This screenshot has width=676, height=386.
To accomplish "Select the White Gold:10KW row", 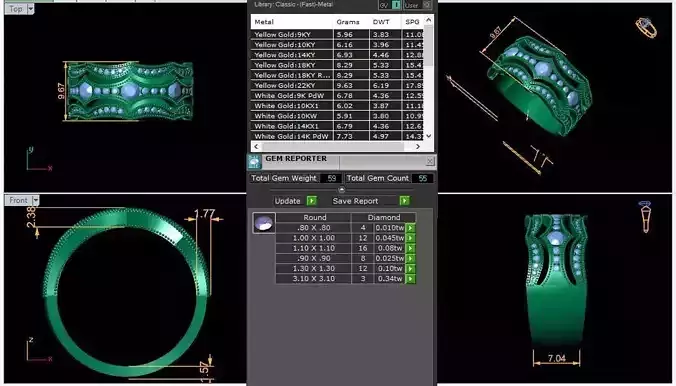I will click(338, 116).
